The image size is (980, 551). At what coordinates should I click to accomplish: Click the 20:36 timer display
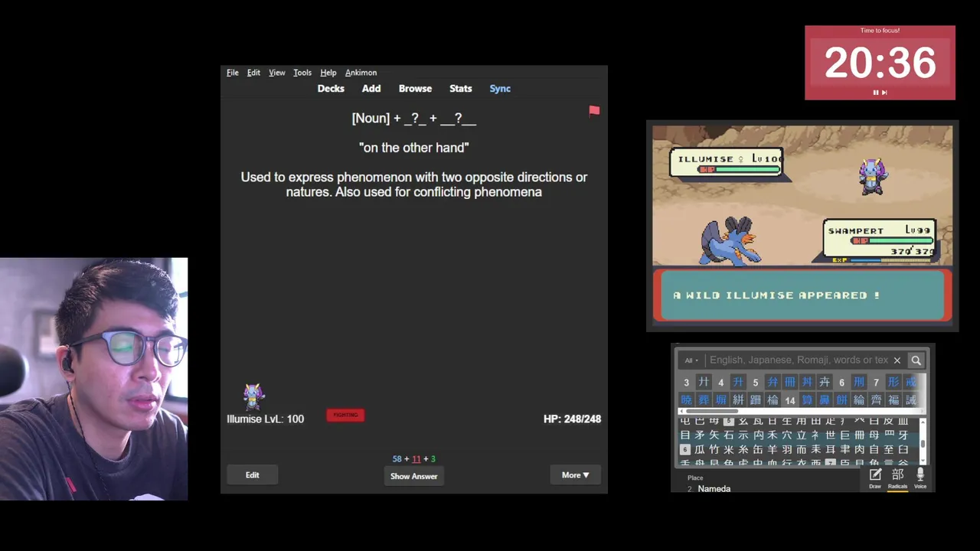click(x=880, y=63)
